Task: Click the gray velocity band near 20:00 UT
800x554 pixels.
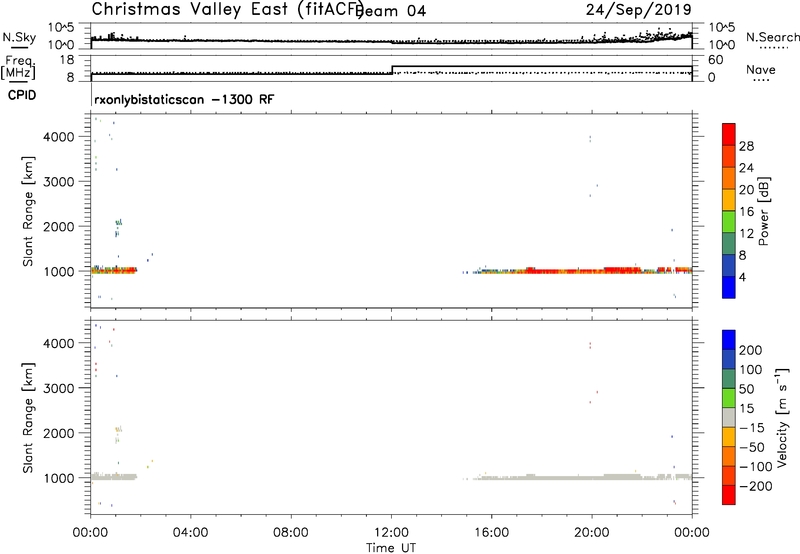Action: point(592,477)
